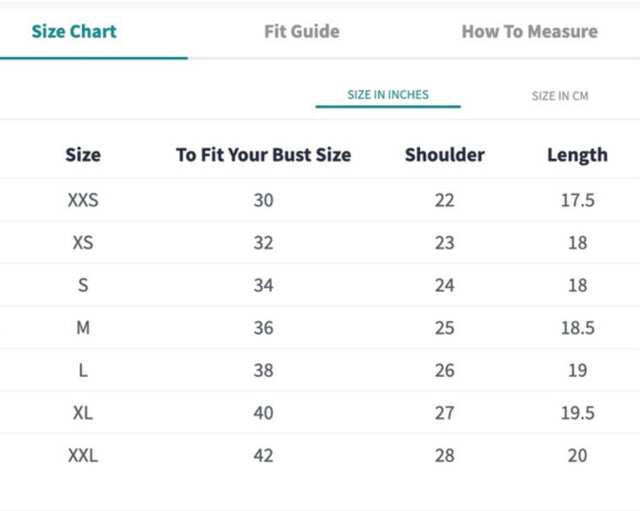Screen dimensions: 640x511
Task: Click the Shoulder column header
Action: coord(444,155)
